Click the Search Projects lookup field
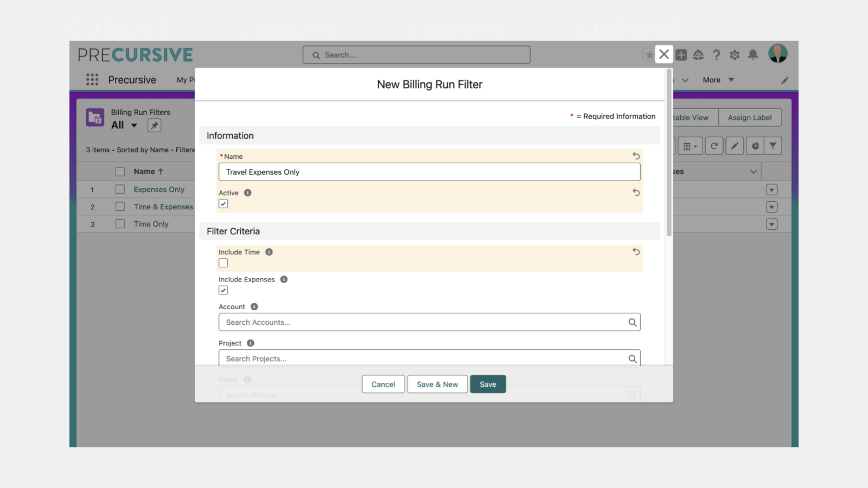This screenshot has width=868, height=488. pyautogui.click(x=430, y=358)
